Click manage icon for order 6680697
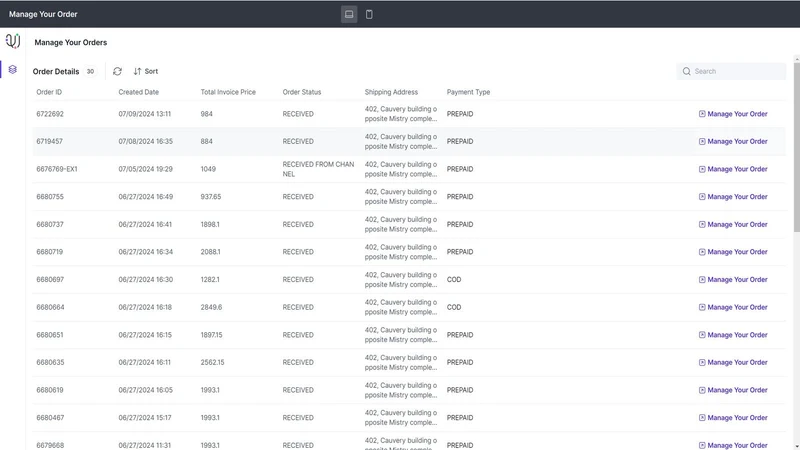This screenshot has width=800, height=450. click(x=702, y=280)
